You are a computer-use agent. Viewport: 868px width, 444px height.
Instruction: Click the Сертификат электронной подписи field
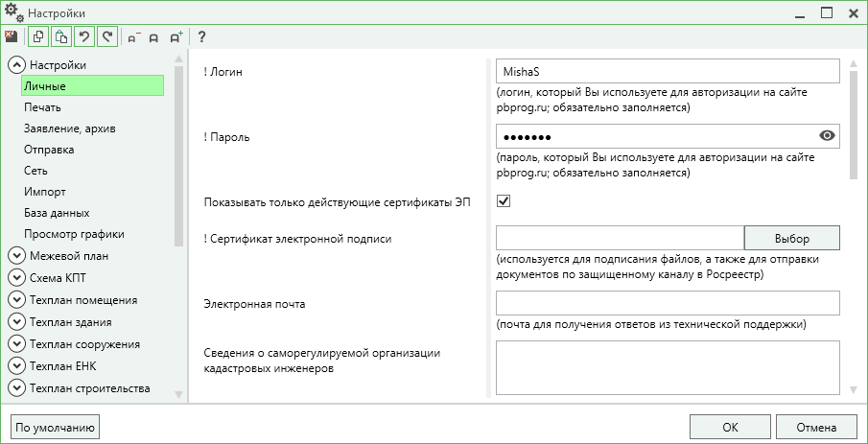[620, 238]
